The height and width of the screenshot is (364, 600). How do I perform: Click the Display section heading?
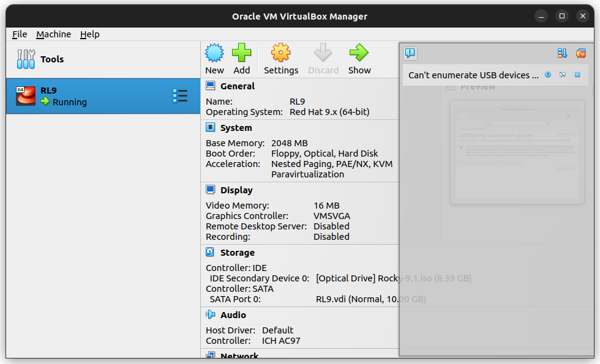click(x=236, y=190)
